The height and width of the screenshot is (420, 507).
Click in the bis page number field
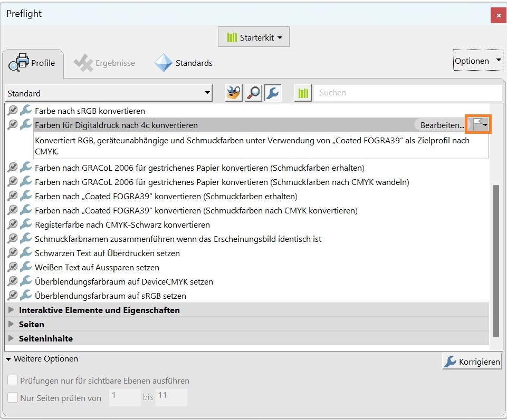(x=171, y=398)
